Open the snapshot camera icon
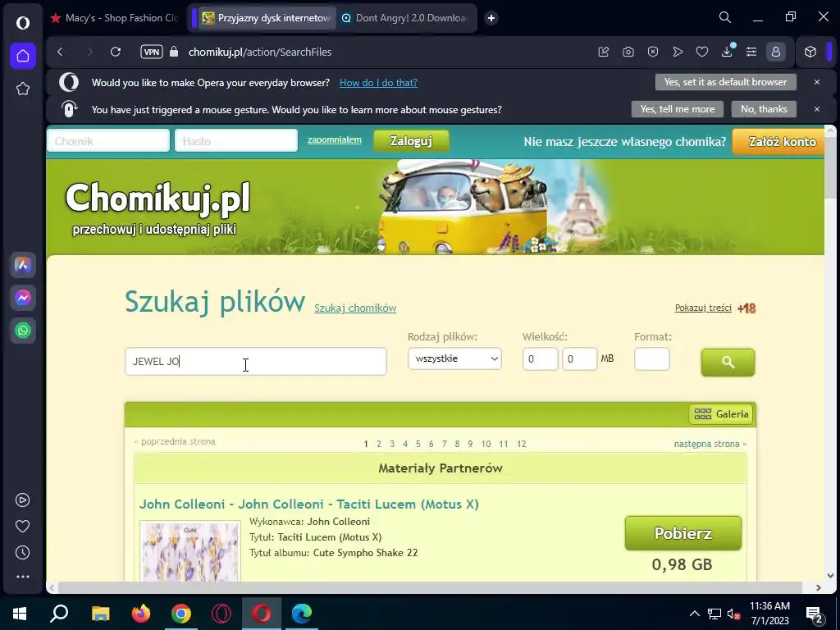Image resolution: width=840 pixels, height=630 pixels. coord(628,52)
